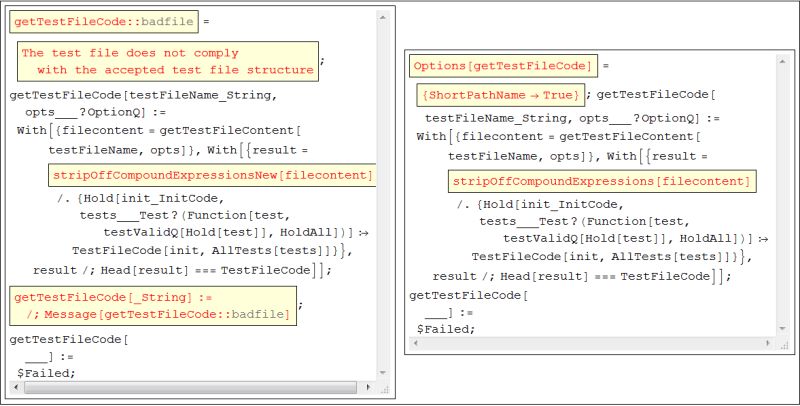Viewport: 800px width, 406px height.
Task: Click '; getTestFileCode[' after ShortPathName box in right pane
Action: [651, 94]
